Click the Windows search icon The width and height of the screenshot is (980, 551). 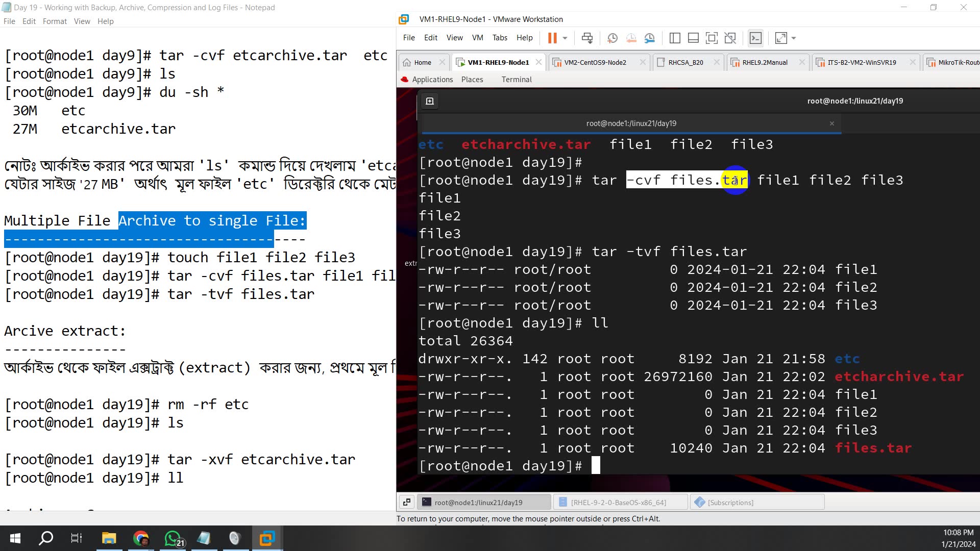(46, 538)
